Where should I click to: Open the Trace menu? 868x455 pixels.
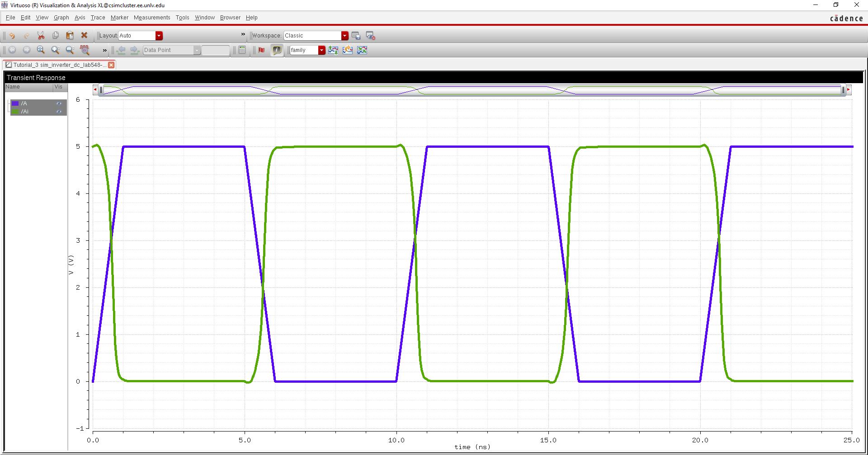(x=98, y=18)
